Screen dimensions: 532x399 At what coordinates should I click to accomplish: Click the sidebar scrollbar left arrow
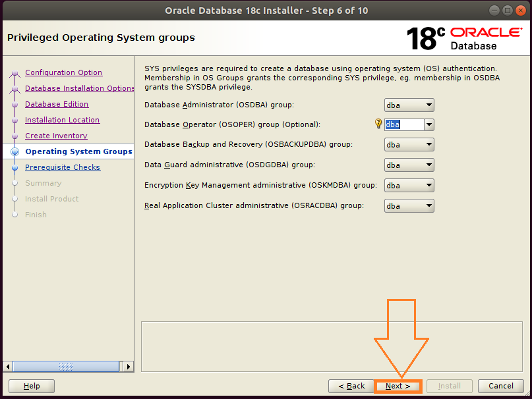click(8, 367)
